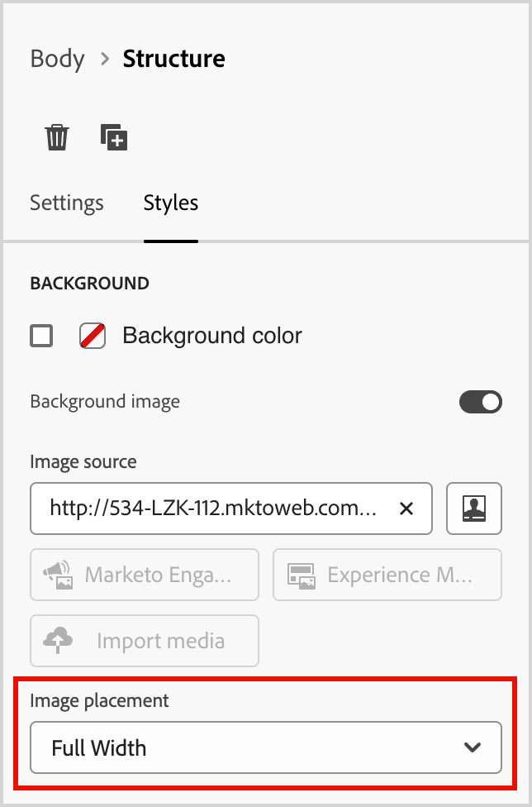Clear the image source URL via the X icon
532x807 pixels.
[406, 509]
